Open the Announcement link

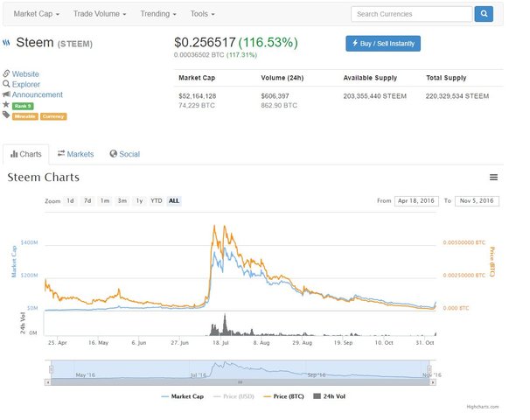(x=38, y=94)
